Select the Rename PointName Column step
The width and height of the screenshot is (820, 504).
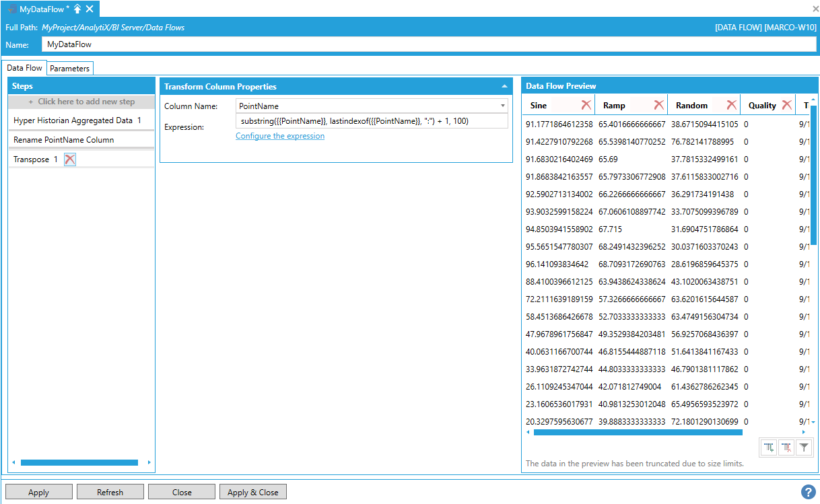(64, 140)
